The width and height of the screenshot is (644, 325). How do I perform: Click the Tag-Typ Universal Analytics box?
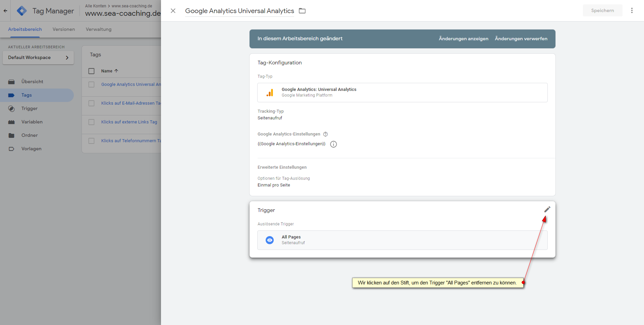tap(402, 93)
